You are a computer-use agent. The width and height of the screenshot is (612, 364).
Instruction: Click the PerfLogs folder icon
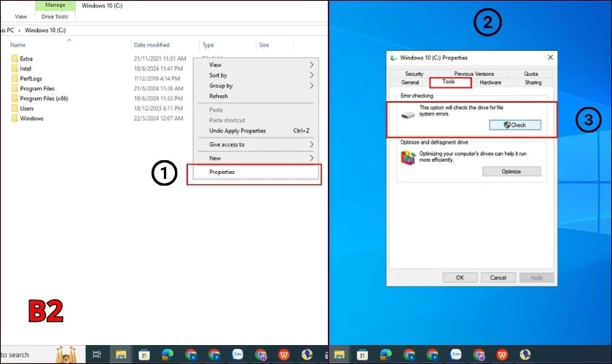[x=15, y=79]
